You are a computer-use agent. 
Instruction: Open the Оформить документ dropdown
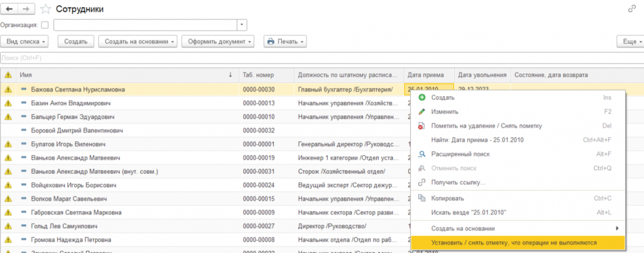[x=218, y=41]
